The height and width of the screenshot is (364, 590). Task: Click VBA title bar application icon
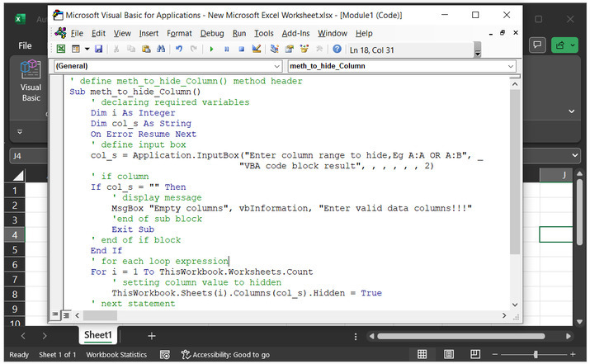click(58, 15)
